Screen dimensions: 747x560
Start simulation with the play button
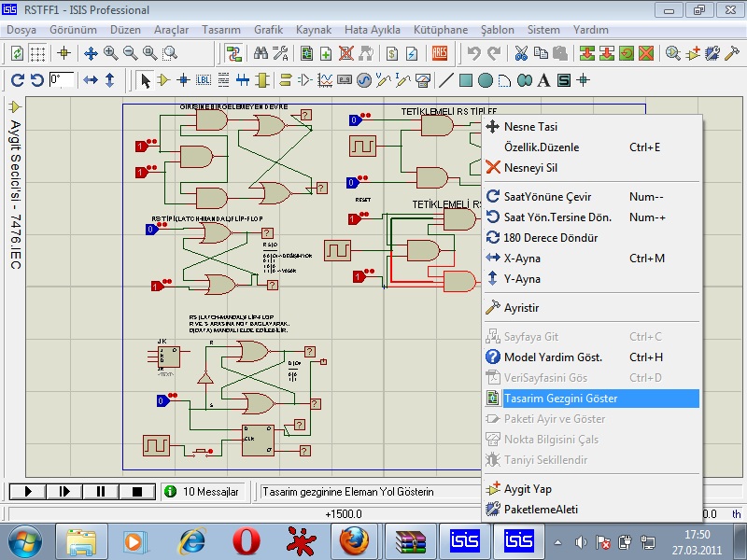click(28, 492)
